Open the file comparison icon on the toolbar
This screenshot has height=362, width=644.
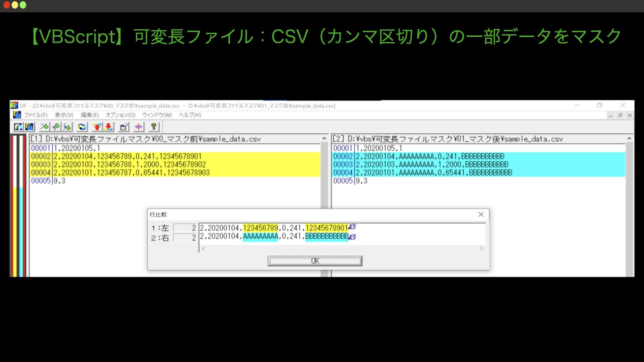[18, 127]
